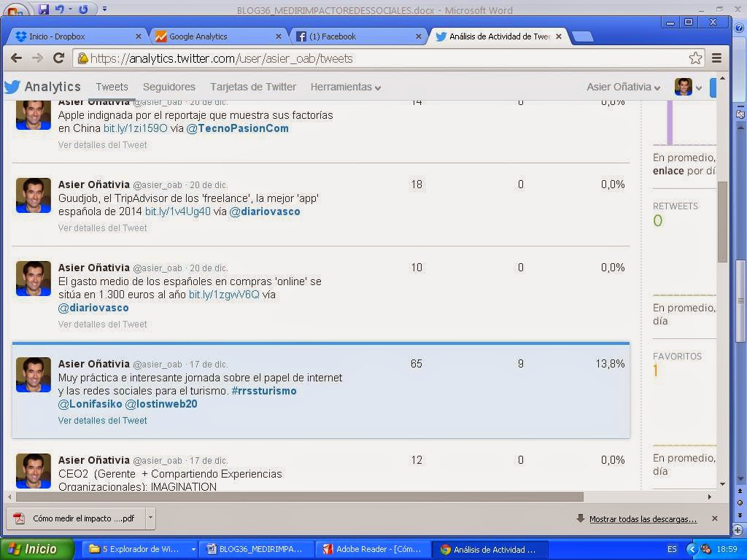The width and height of the screenshot is (747, 560).
Task: Open the Seguidores section
Action: 169,87
